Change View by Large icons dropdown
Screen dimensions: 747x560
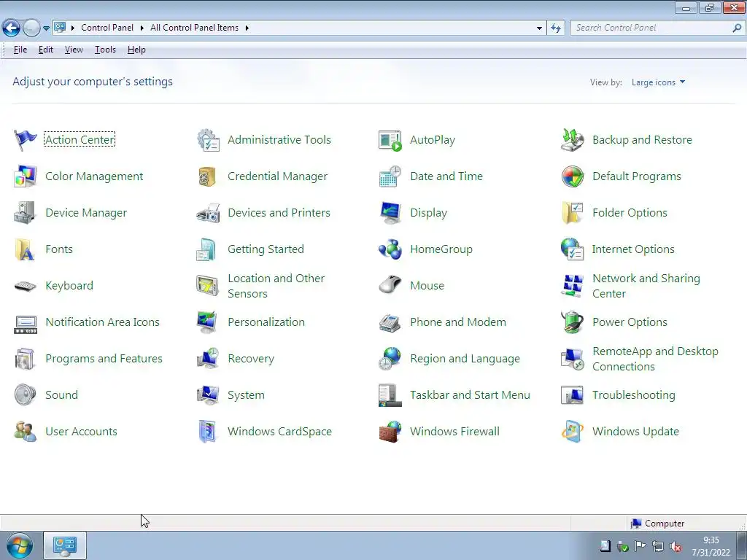pos(659,82)
